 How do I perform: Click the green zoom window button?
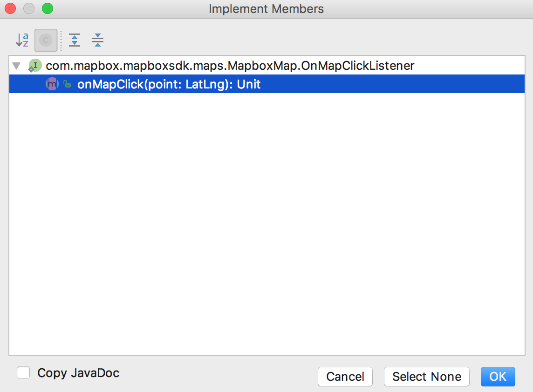(48, 8)
